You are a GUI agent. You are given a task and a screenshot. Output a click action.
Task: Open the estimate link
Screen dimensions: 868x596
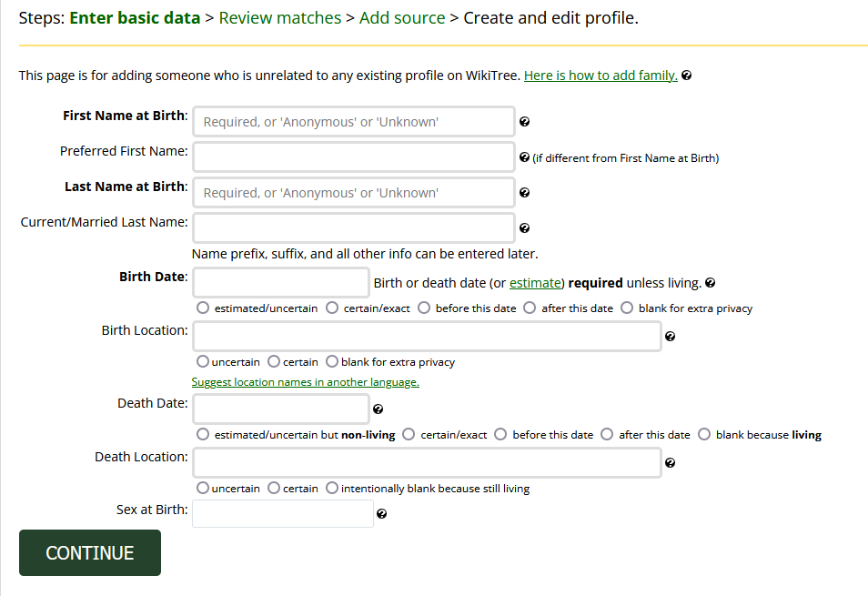tap(535, 282)
